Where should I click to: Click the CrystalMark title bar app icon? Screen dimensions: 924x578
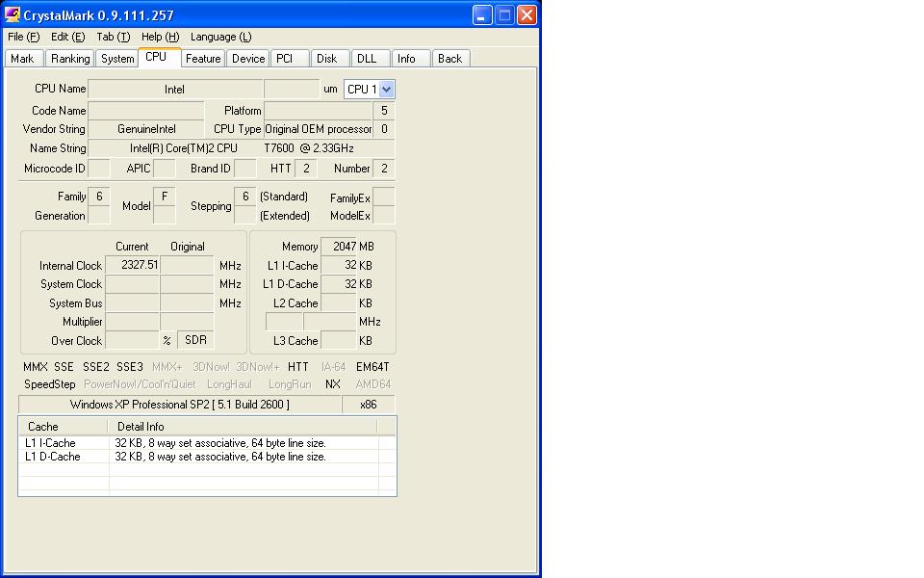point(12,14)
